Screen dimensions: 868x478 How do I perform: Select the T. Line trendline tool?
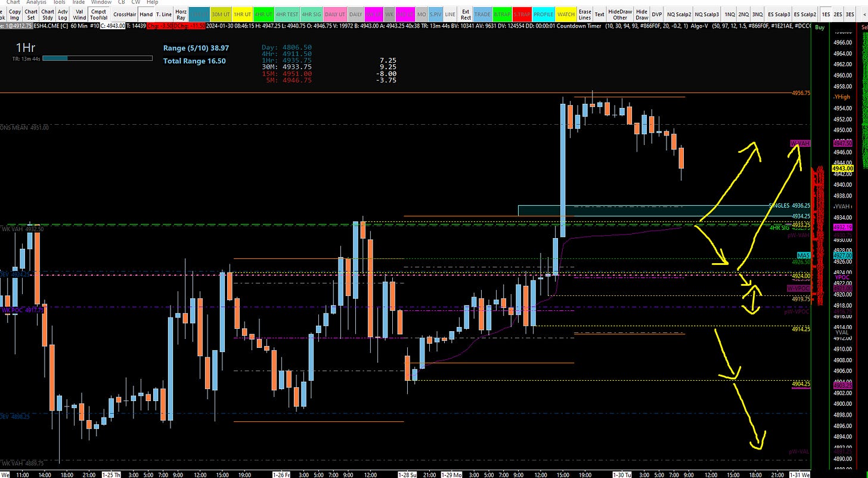pos(164,14)
